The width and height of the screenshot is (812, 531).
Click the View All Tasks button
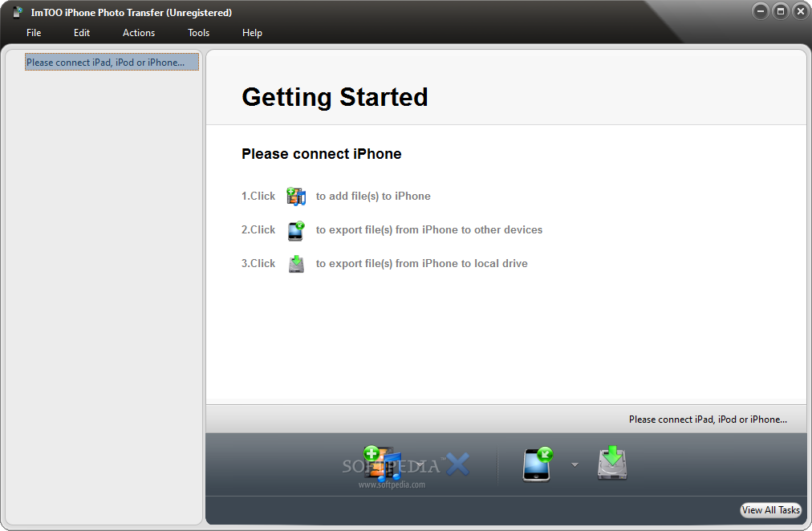click(x=770, y=510)
